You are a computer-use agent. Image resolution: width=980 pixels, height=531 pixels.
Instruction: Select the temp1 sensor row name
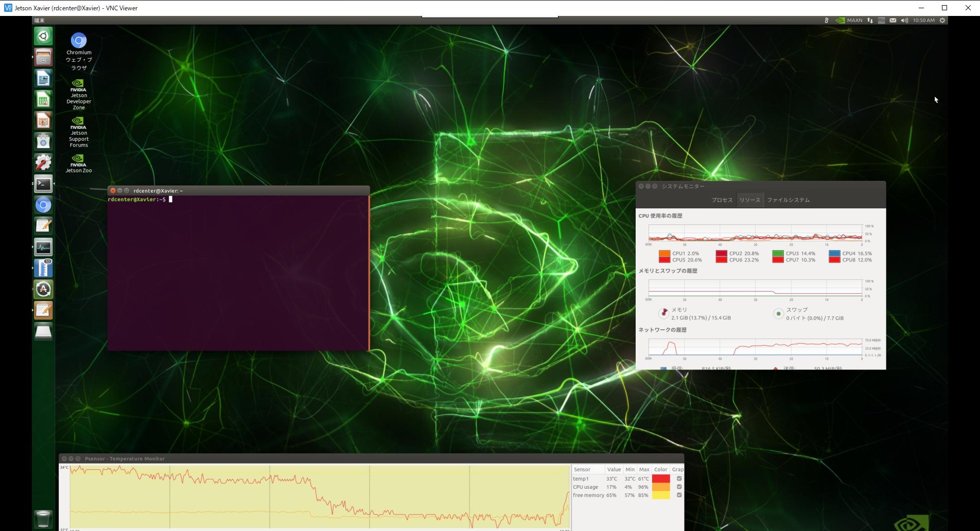click(581, 479)
